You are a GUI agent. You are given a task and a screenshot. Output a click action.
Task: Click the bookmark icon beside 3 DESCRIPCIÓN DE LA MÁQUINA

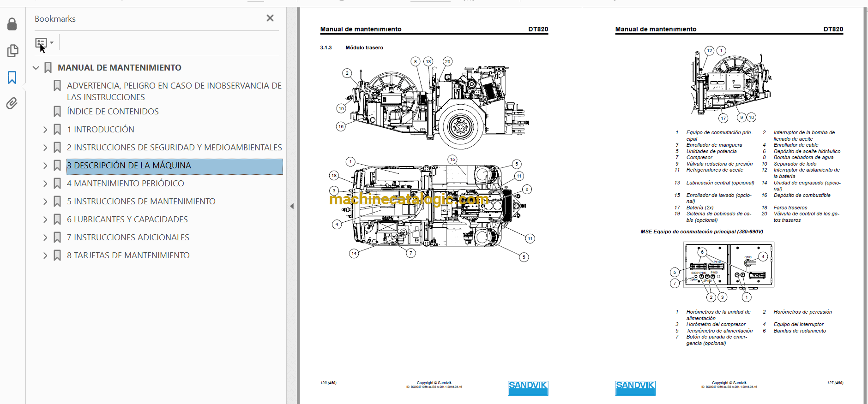(x=57, y=166)
